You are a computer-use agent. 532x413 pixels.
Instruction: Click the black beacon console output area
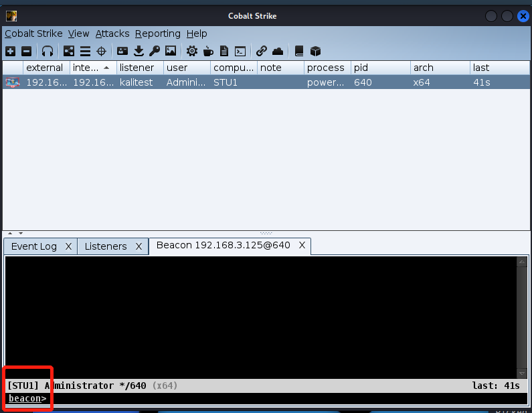pos(260,317)
